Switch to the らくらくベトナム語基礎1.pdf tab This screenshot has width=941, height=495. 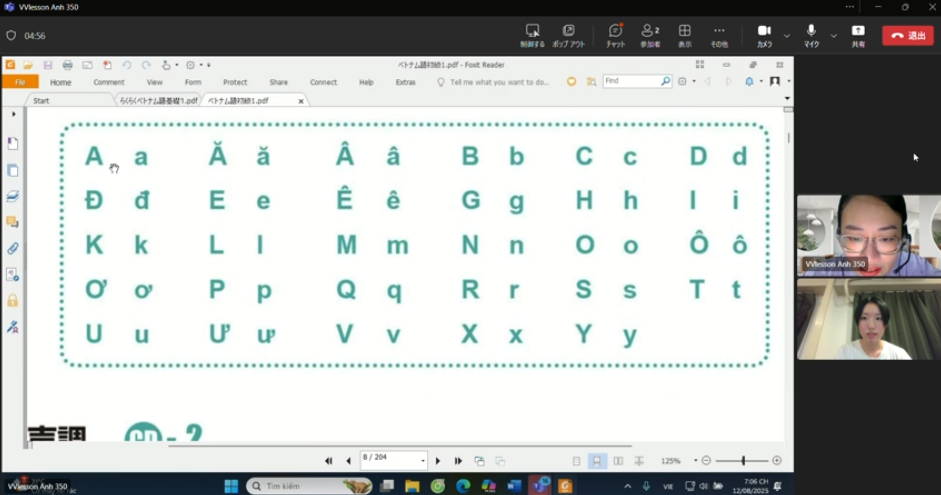[x=158, y=101]
